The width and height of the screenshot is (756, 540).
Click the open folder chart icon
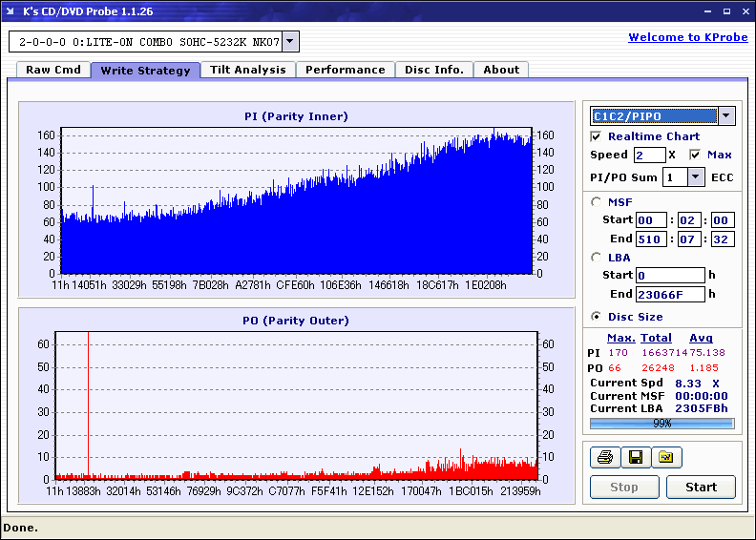coord(666,457)
